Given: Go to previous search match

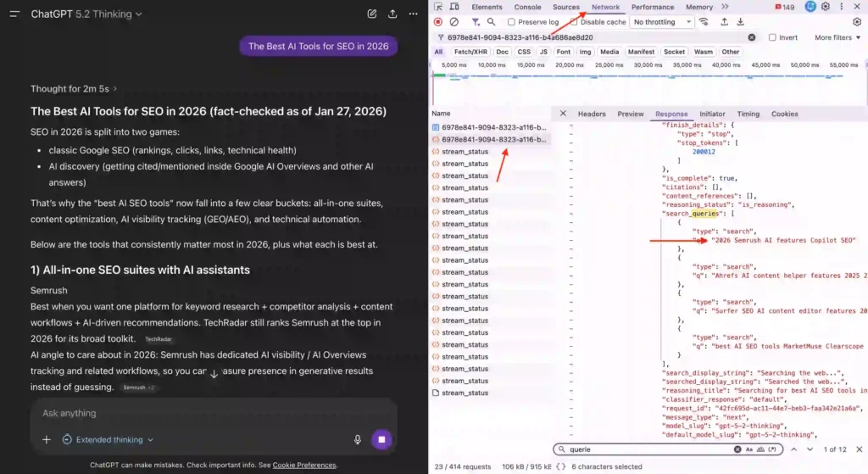Looking at the screenshot, I should (793, 449).
